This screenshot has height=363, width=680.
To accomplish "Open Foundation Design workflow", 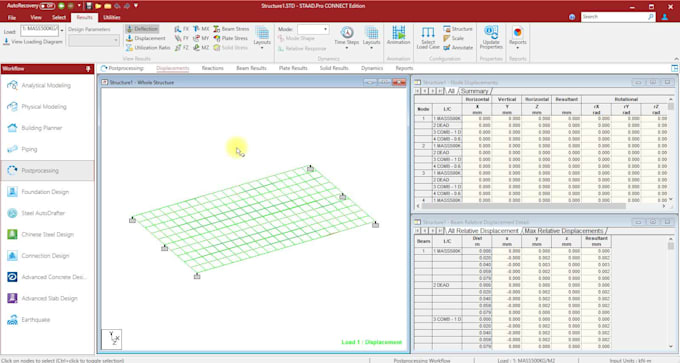I will pyautogui.click(x=47, y=192).
